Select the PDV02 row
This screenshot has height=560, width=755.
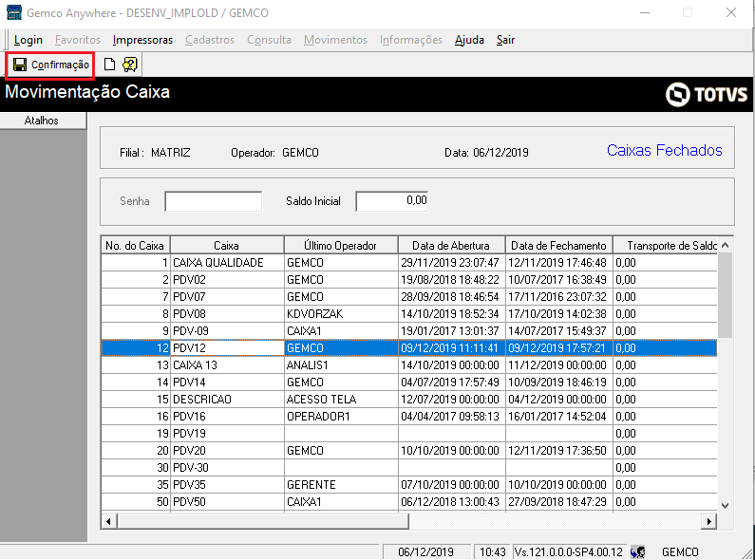pos(408,279)
